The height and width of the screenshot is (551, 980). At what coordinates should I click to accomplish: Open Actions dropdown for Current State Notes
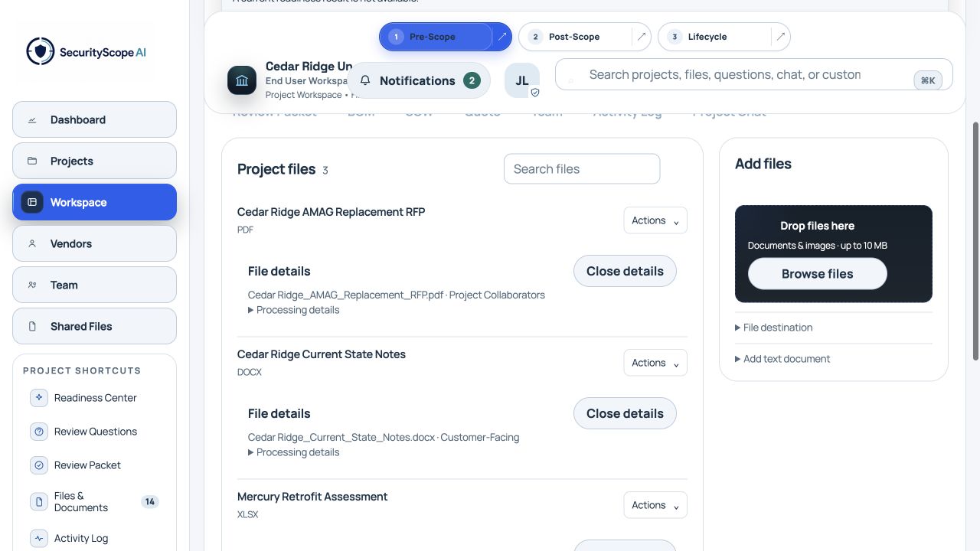coord(655,363)
